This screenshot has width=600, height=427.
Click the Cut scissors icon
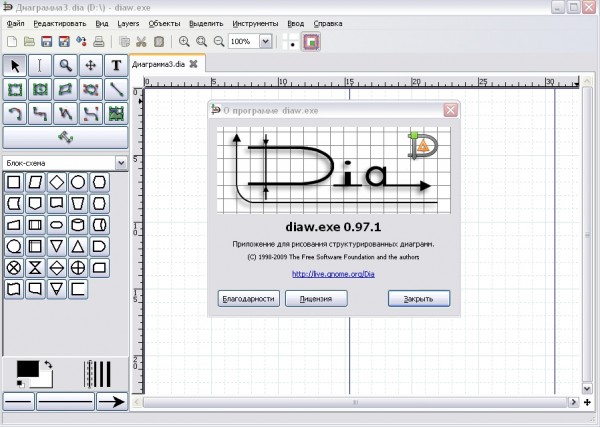[141, 41]
